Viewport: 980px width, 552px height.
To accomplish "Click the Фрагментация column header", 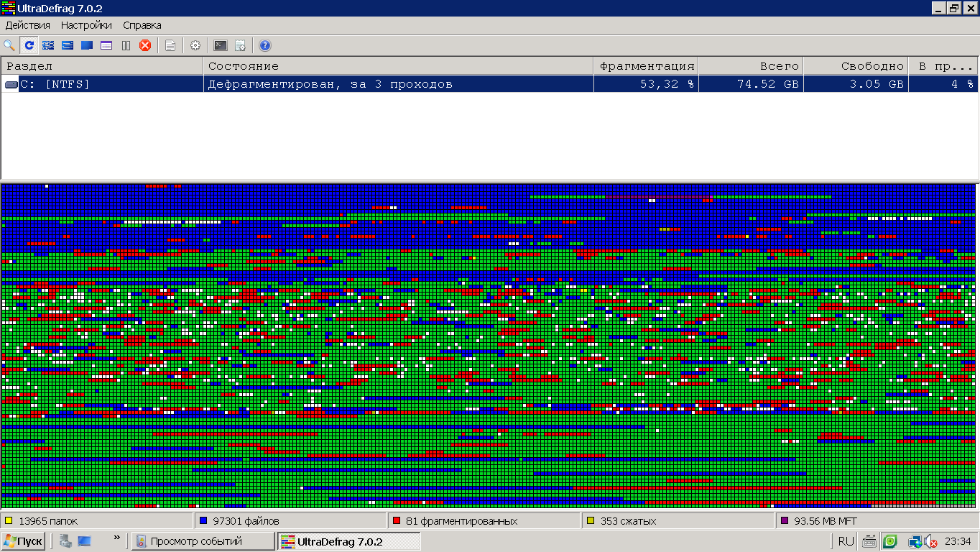I will pyautogui.click(x=646, y=66).
